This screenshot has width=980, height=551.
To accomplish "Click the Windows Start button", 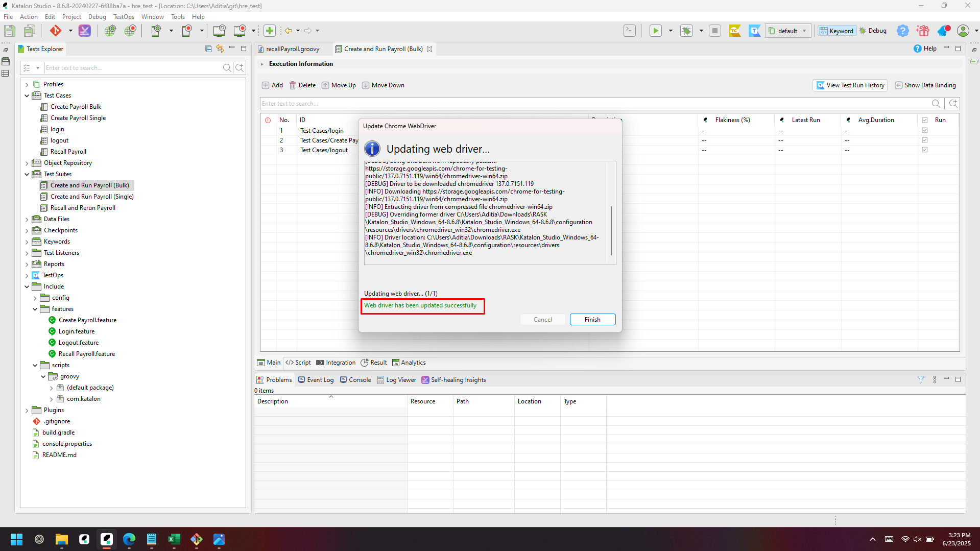I will 16,539.
